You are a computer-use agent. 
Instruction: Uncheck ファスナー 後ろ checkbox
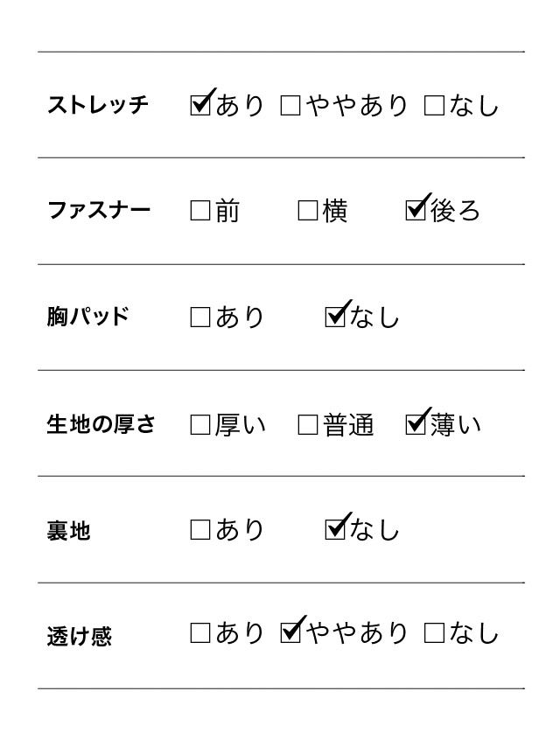coord(416,212)
